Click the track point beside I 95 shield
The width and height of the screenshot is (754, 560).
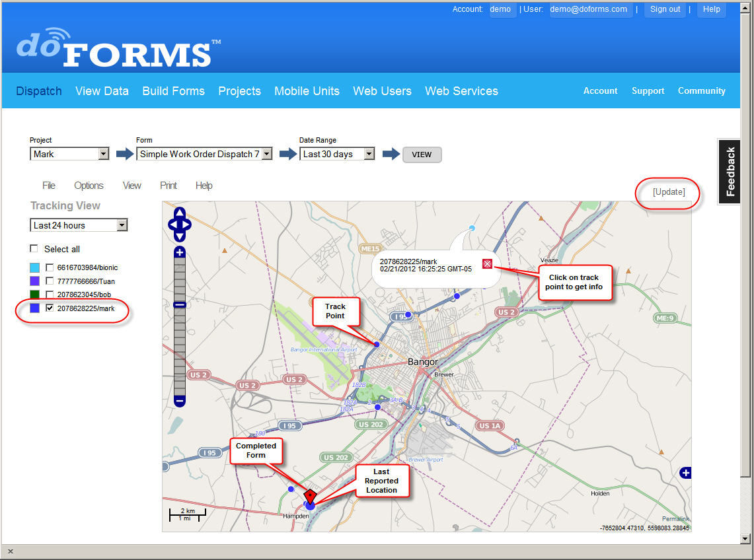coord(408,315)
